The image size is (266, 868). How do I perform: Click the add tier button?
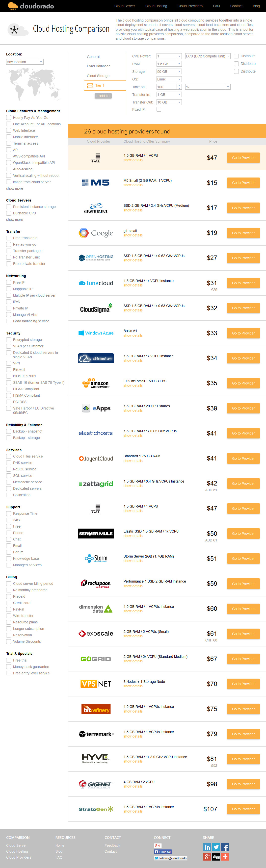pos(103,96)
